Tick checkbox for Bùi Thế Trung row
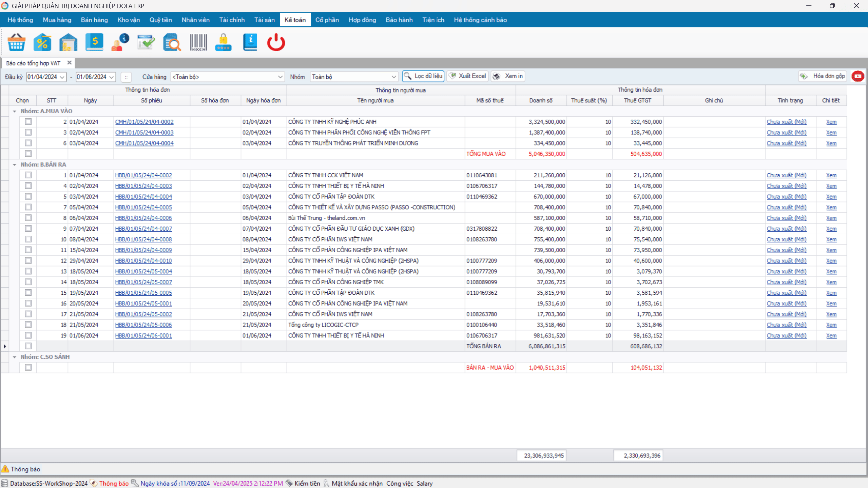Image resolution: width=868 pixels, height=488 pixels. 28,218
